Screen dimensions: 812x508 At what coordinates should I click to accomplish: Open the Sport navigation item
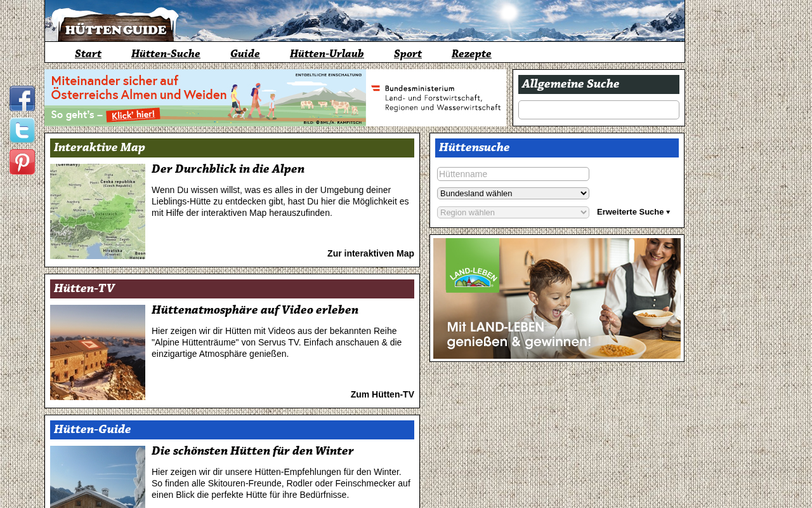coord(408,53)
